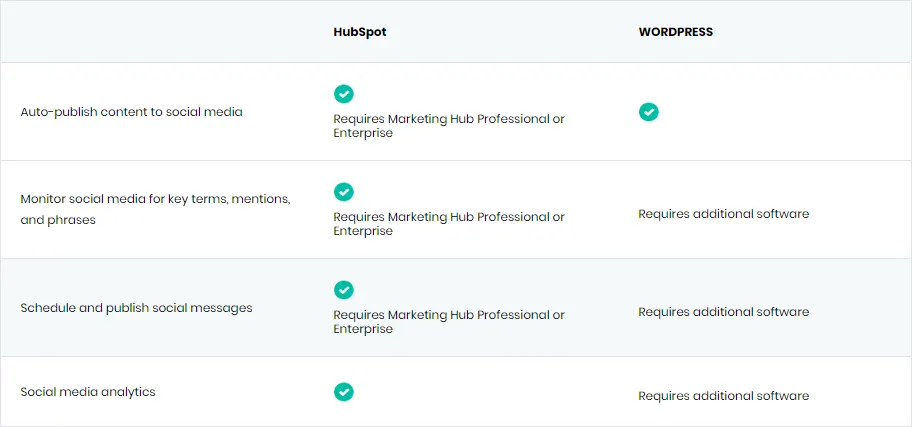Click Marketing Hub requirement note in monitor row
Viewport: 912px width, 427px height.
pos(449,224)
